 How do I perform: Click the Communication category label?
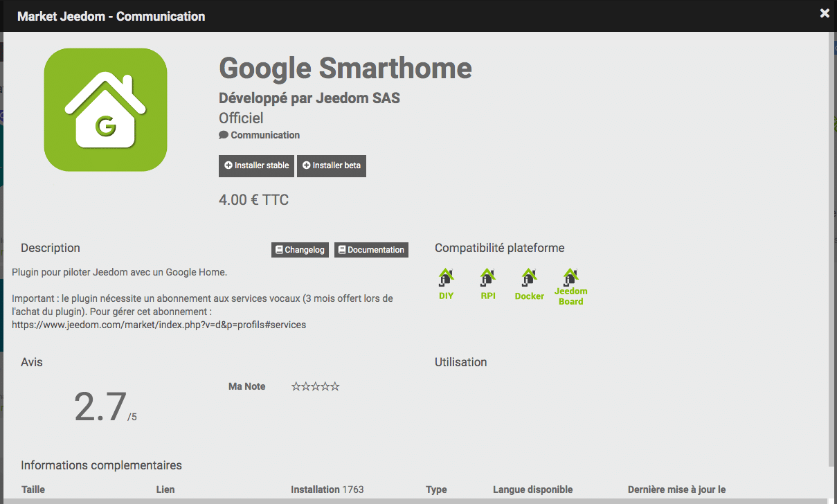[x=260, y=135]
